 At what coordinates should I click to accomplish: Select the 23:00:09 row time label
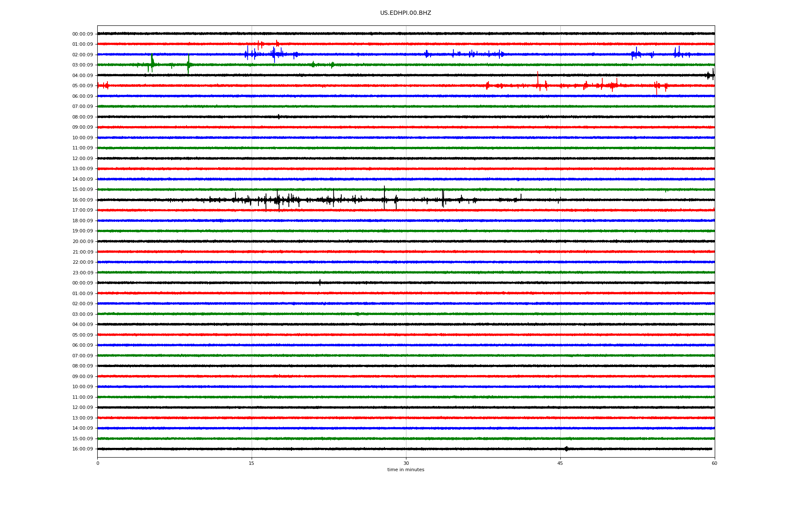pyautogui.click(x=82, y=273)
